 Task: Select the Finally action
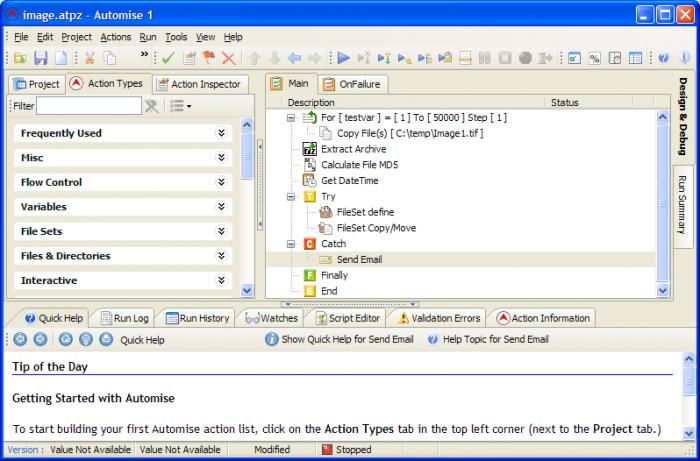point(334,275)
